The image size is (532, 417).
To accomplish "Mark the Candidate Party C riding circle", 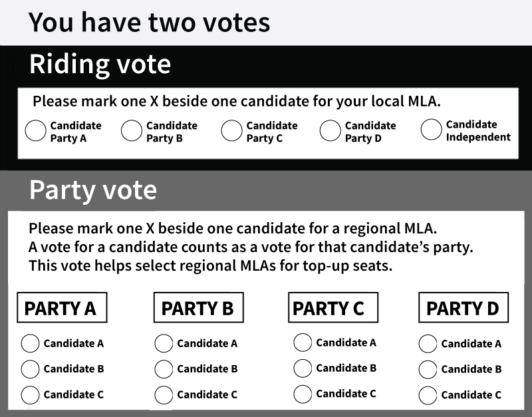I will coord(231,130).
